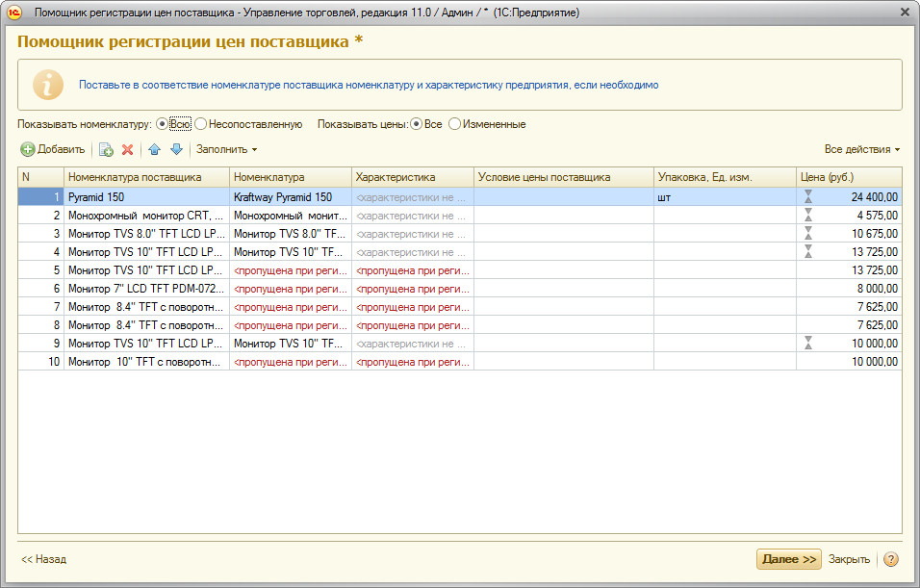Viewport: 920px width, 588px height.
Task: Select the Измененные prices radio button
Action: (x=455, y=124)
